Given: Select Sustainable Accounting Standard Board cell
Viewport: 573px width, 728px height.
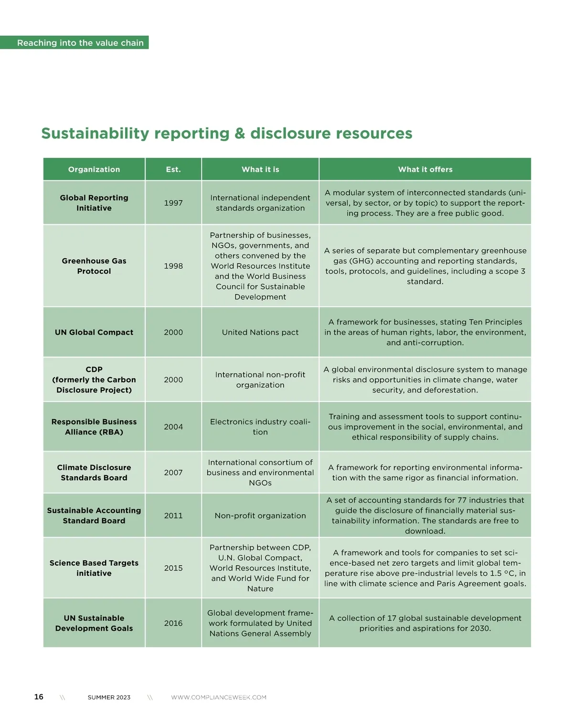Looking at the screenshot, I should click(94, 516).
